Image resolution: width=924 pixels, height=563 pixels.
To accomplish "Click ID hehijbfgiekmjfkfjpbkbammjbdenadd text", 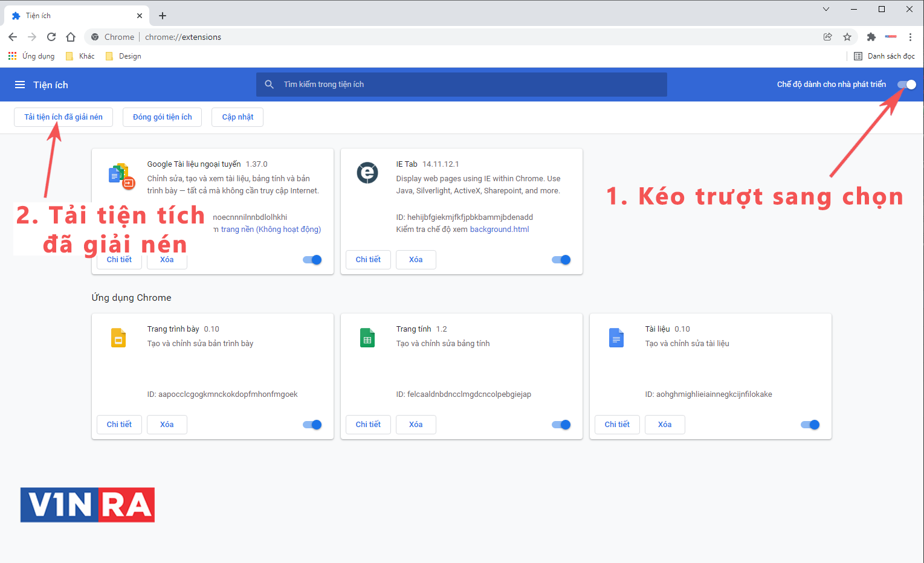I will pos(465,217).
